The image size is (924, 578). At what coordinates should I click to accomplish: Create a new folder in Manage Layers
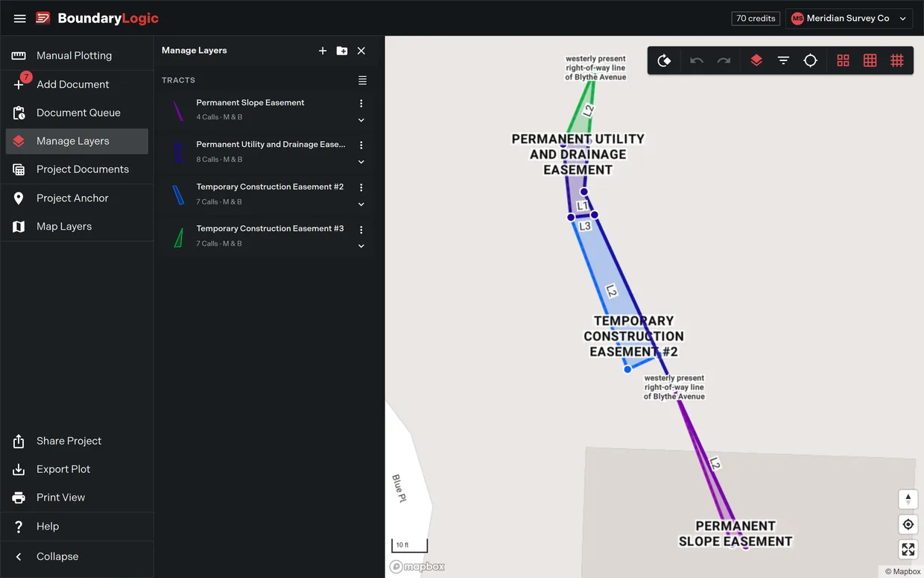pyautogui.click(x=342, y=51)
